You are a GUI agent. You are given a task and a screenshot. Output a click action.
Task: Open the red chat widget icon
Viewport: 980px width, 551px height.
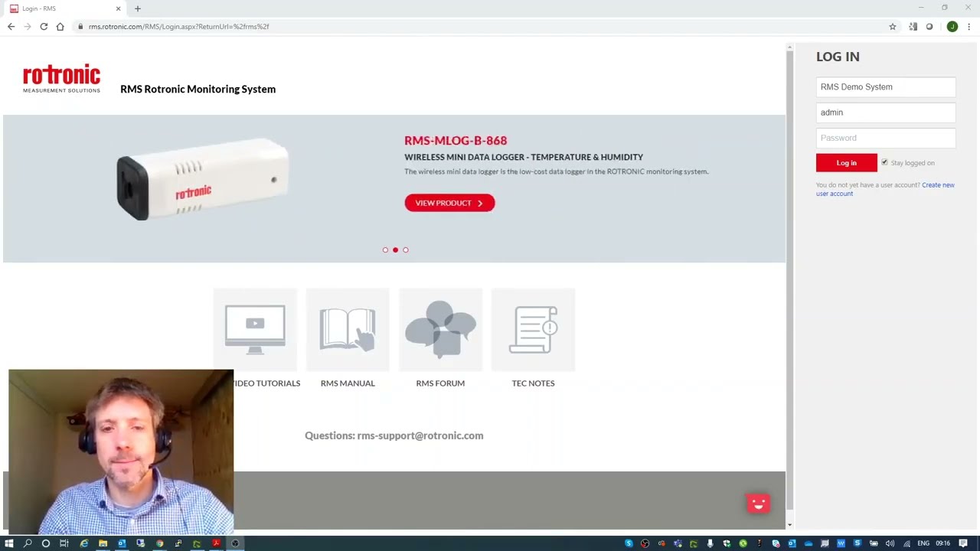pos(758,503)
